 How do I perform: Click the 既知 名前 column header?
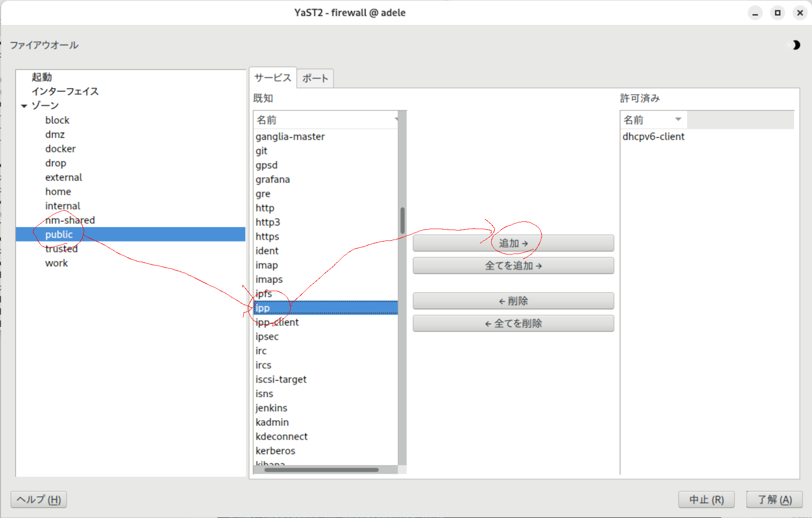pos(325,120)
